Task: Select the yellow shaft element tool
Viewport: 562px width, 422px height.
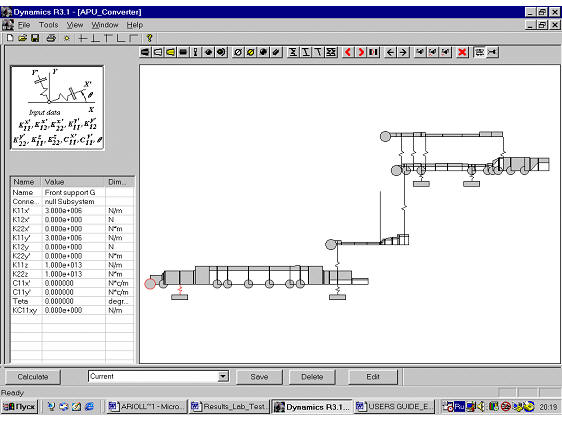Action: click(171, 52)
